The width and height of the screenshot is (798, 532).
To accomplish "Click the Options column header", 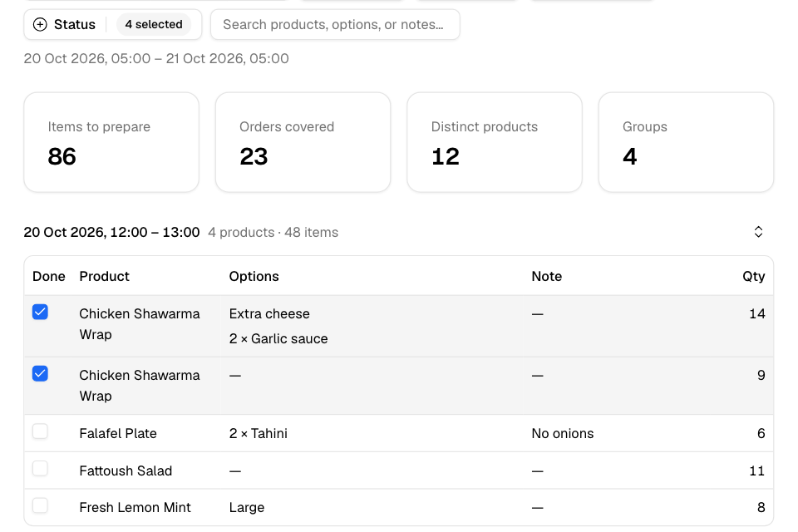I will (x=254, y=277).
